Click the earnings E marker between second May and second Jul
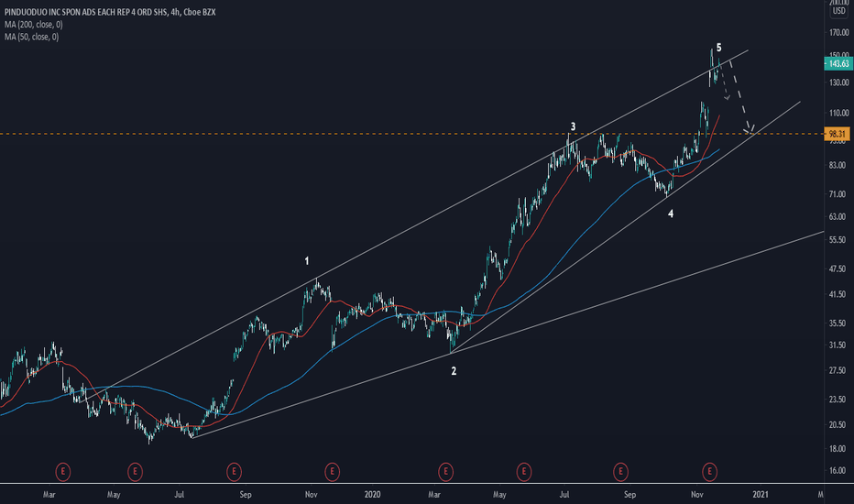 pos(524,471)
